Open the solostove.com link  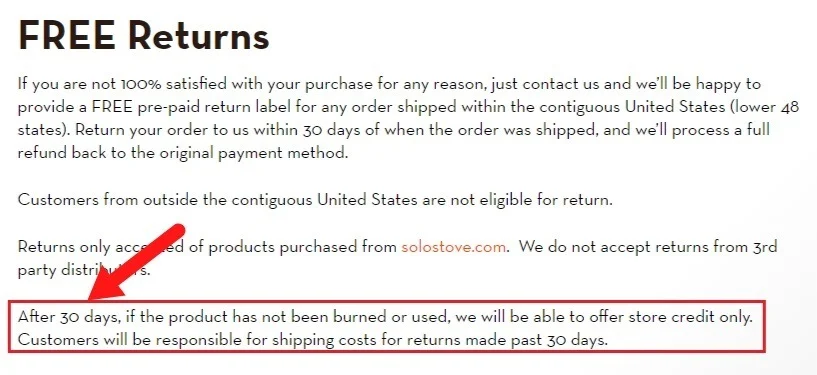453,246
